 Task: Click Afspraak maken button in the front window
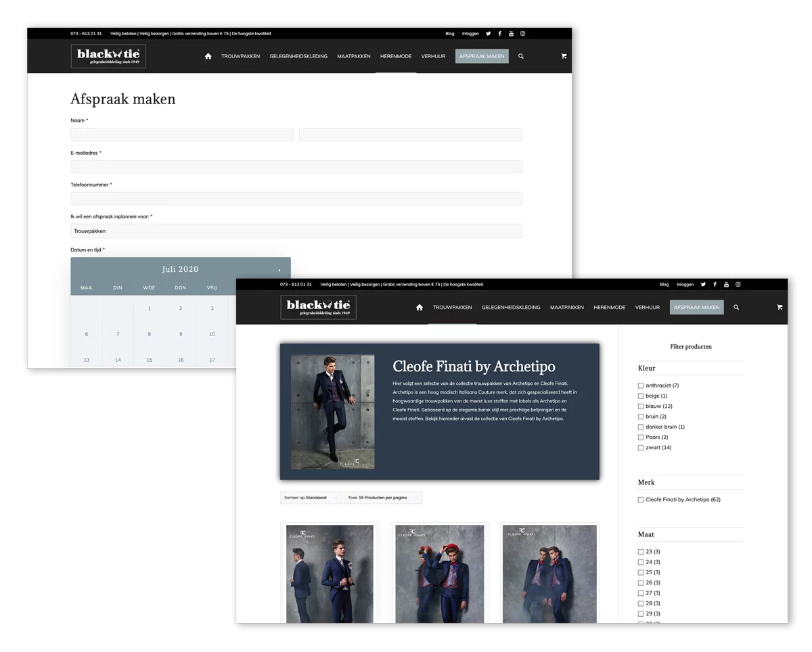point(696,307)
